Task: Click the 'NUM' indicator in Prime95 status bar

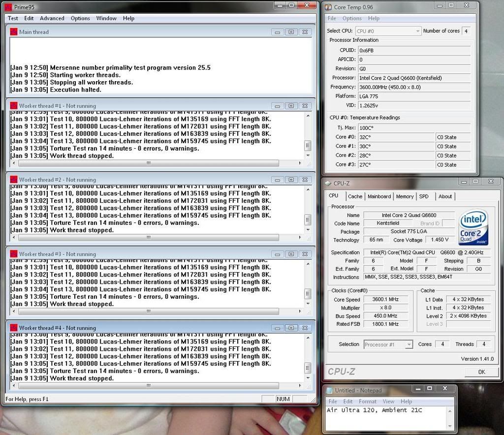Action: (283, 399)
